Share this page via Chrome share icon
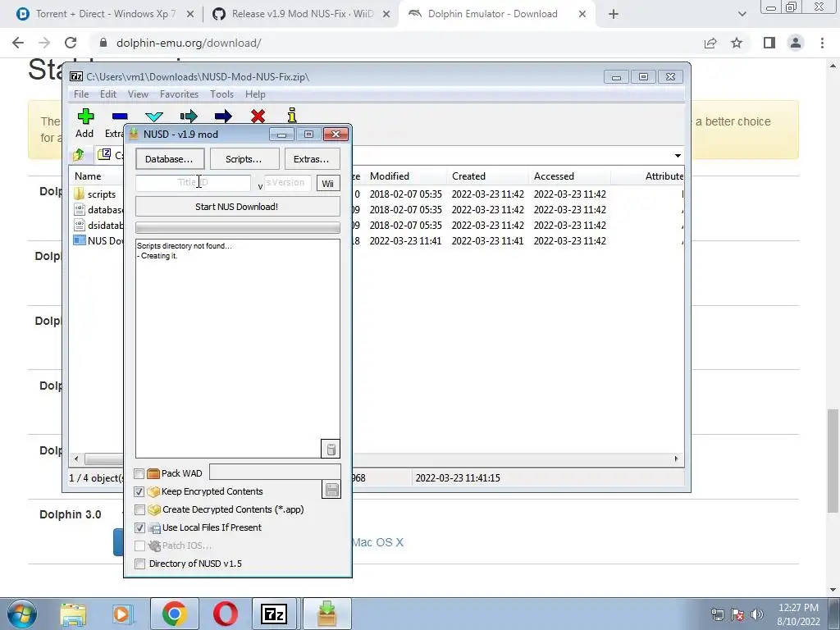The image size is (840, 630). pyautogui.click(x=710, y=43)
